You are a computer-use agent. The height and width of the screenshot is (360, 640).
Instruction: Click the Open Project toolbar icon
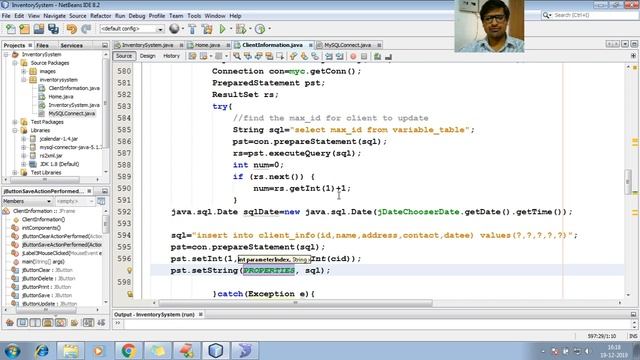tap(39, 29)
